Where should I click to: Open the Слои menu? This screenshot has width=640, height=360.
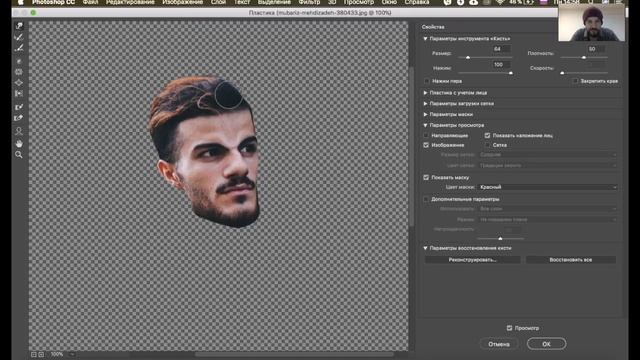point(218,2)
